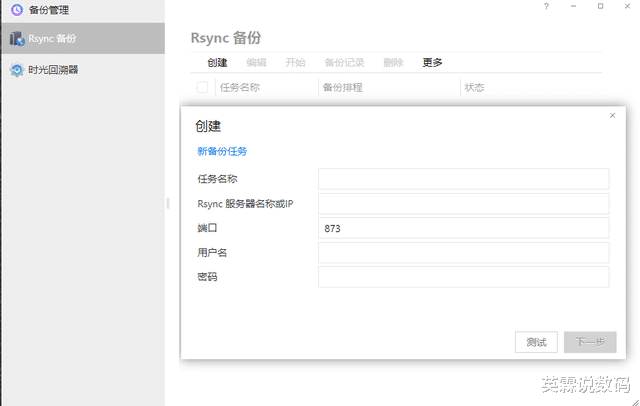Close the 创建 dialog with the X
The image size is (640, 406).
pos(612,116)
